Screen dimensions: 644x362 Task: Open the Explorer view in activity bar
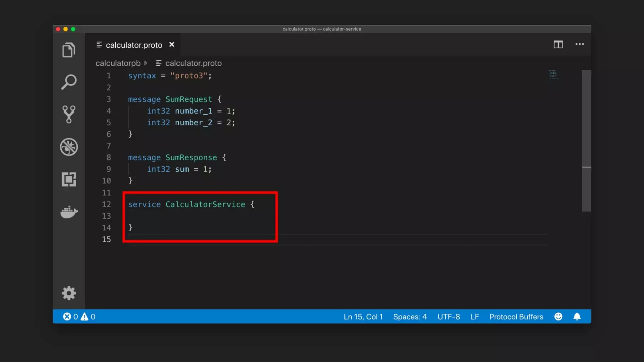[x=69, y=50]
